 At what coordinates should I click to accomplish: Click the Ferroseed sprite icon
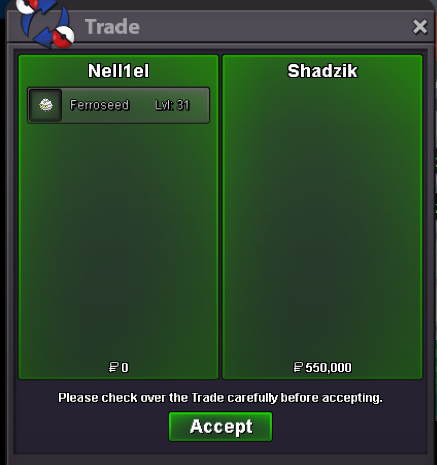(46, 105)
